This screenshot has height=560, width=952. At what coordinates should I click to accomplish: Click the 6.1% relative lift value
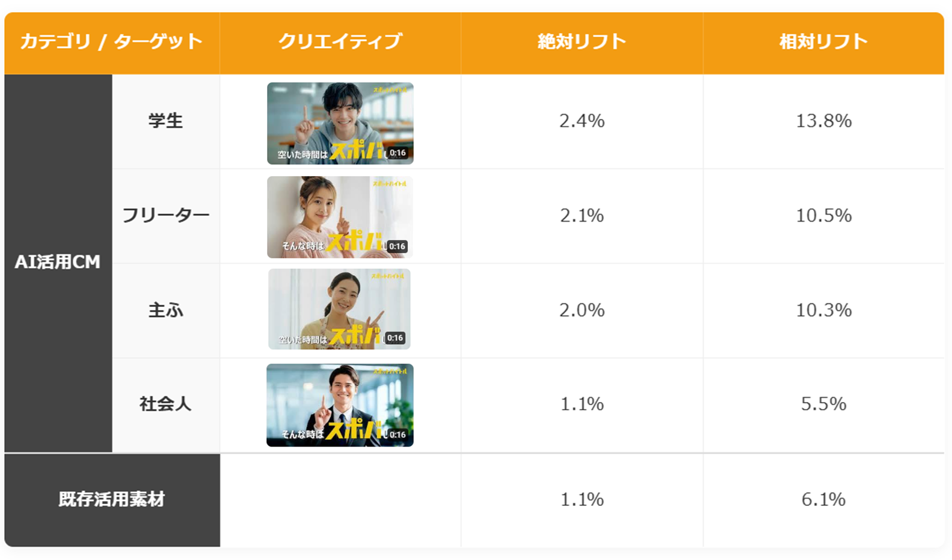pyautogui.click(x=823, y=499)
